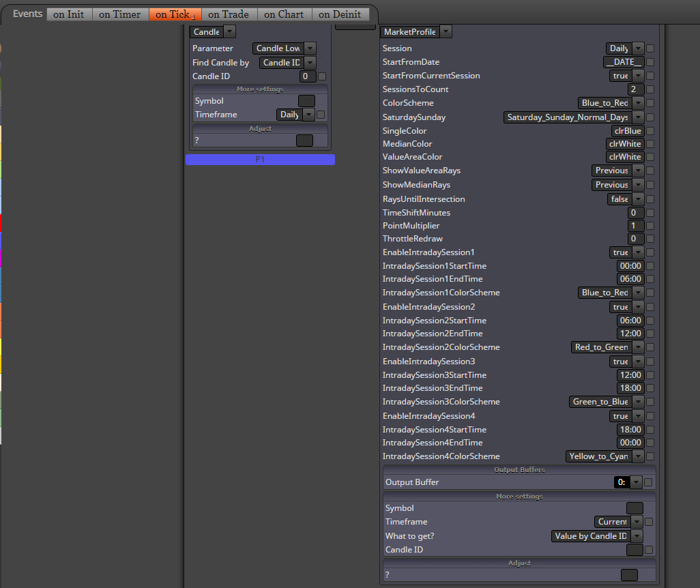Select the blue P1 output bar
Image resolution: width=700 pixels, height=588 pixels.
coord(260,160)
